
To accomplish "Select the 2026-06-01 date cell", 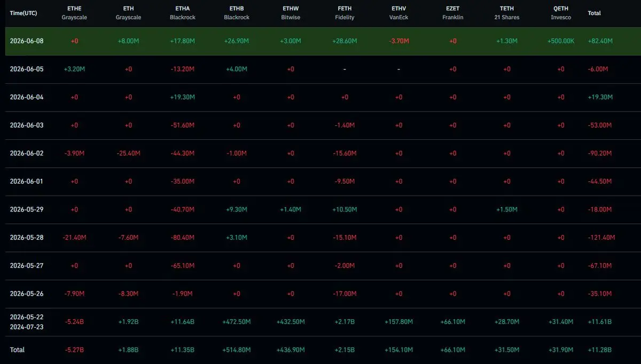I will pyautogui.click(x=27, y=181).
